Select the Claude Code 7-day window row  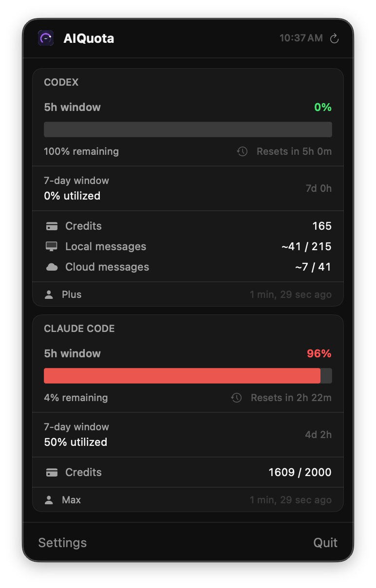click(188, 435)
